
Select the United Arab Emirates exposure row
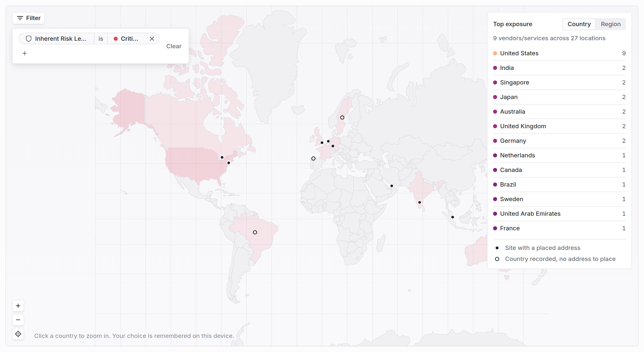tap(559, 214)
